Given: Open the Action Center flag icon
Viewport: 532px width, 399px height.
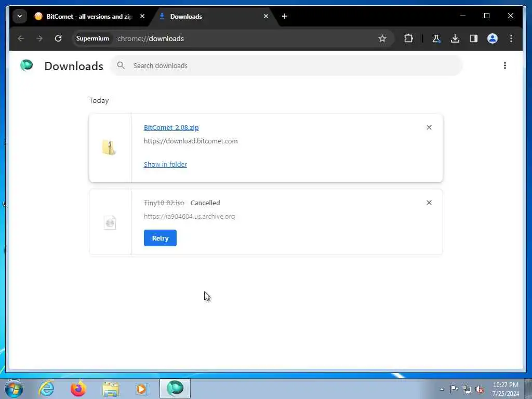Looking at the screenshot, I should coord(454,389).
